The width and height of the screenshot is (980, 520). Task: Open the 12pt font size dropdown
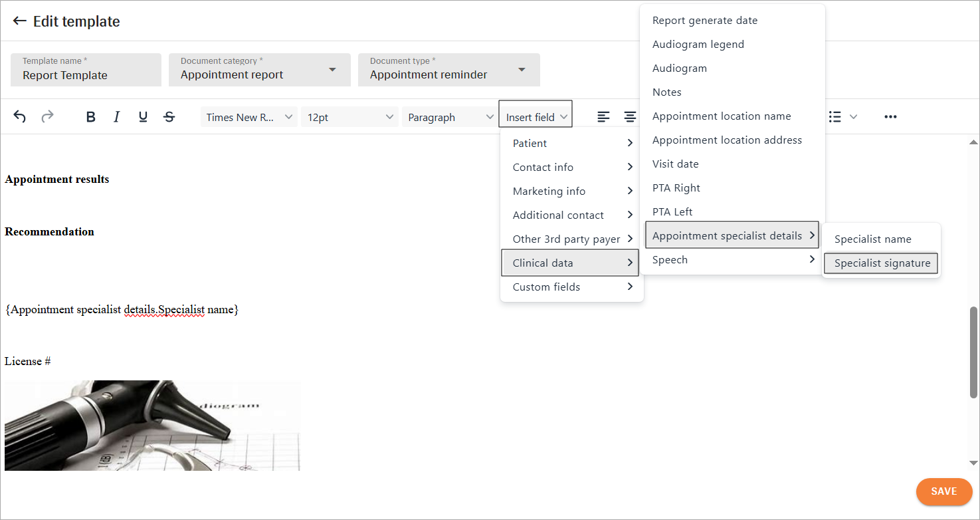[x=349, y=117]
